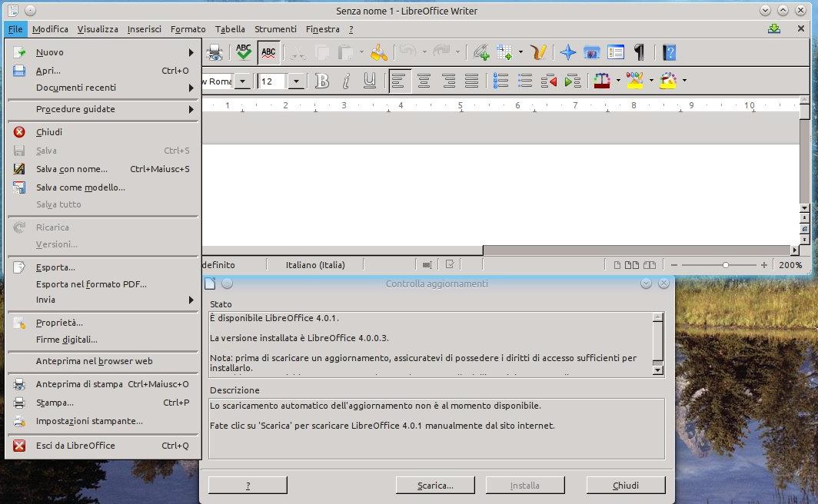Expand the Nuovo submenu

102,52
